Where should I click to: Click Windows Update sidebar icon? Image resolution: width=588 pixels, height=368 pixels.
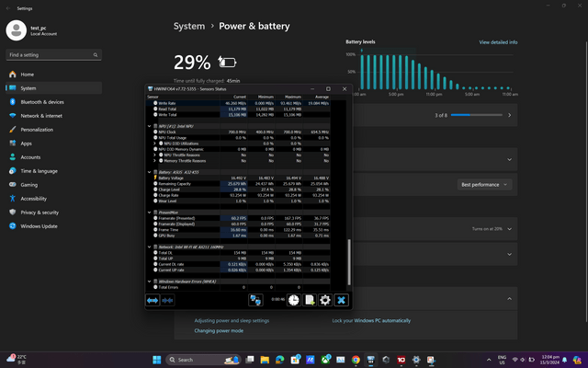[12, 226]
